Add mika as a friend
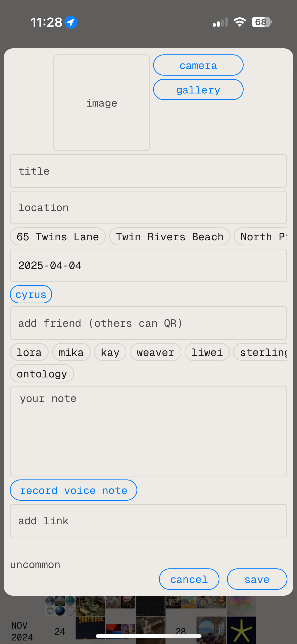Screen dimensions: 297x644 coord(71,352)
